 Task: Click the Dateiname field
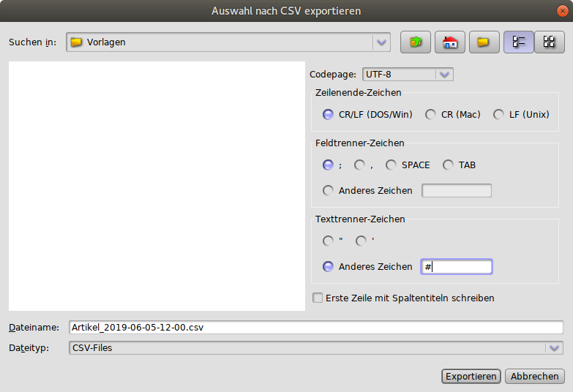[x=315, y=328]
